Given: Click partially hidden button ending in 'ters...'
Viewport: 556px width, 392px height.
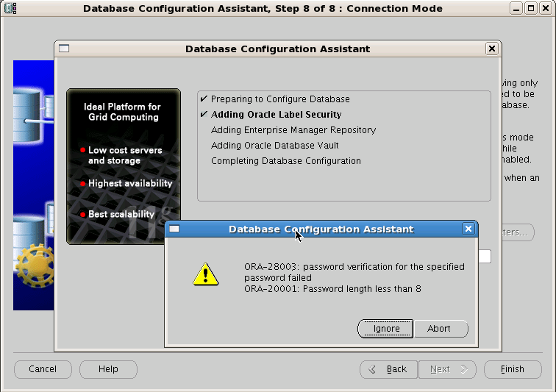Looking at the screenshot, I should point(518,232).
